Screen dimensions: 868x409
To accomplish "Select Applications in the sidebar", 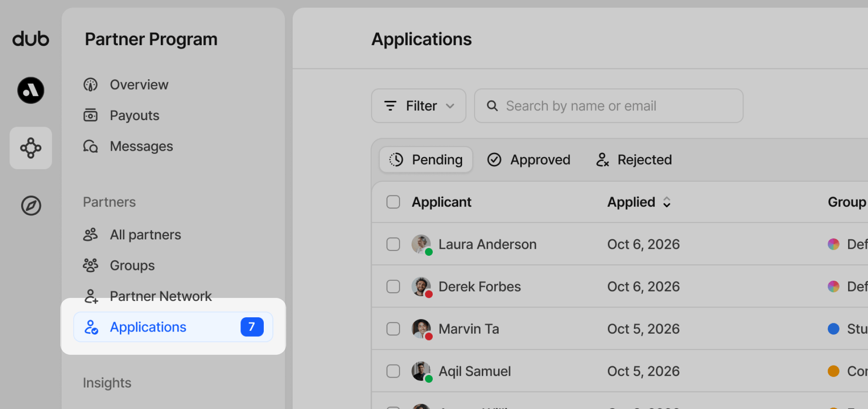I will (x=173, y=327).
